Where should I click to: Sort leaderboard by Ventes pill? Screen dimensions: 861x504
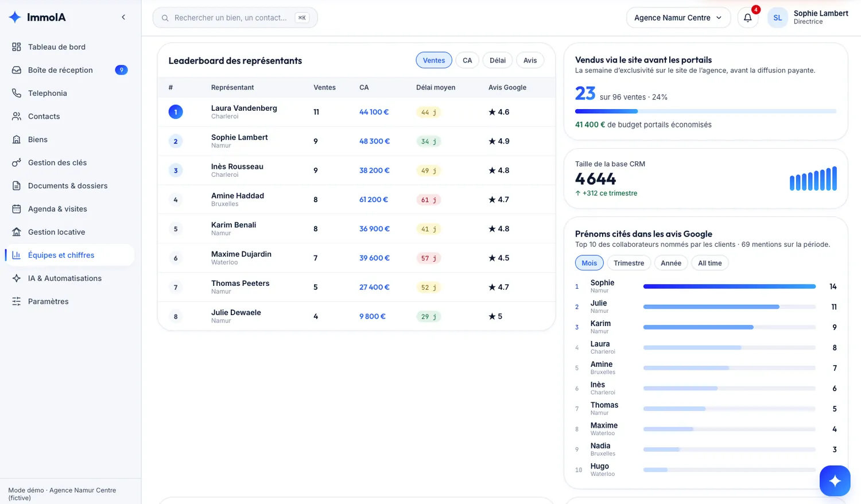[x=434, y=60]
